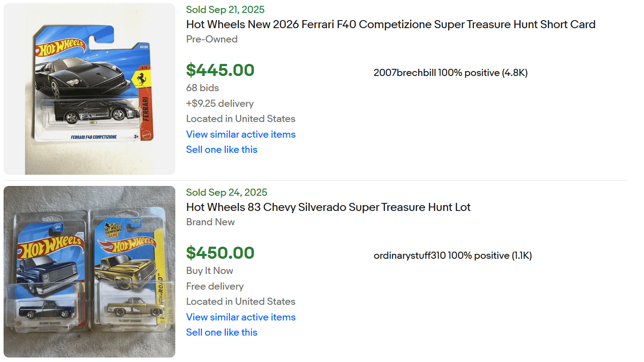This screenshot has width=644, height=362.
Task: Click the '68 bids' text
Action: click(202, 88)
